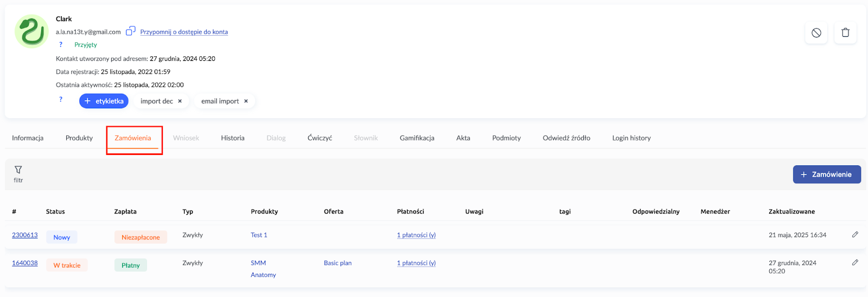
Task: Go to the Historia tab
Action: pyautogui.click(x=233, y=138)
